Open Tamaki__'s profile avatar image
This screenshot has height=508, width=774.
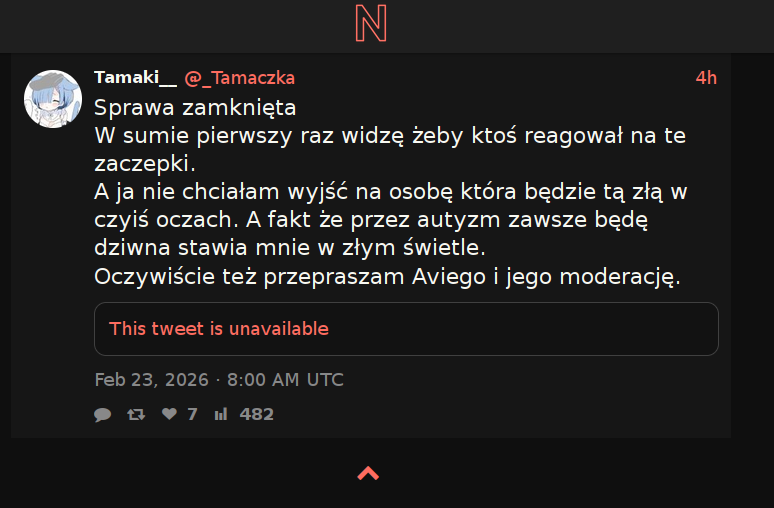coord(52,99)
